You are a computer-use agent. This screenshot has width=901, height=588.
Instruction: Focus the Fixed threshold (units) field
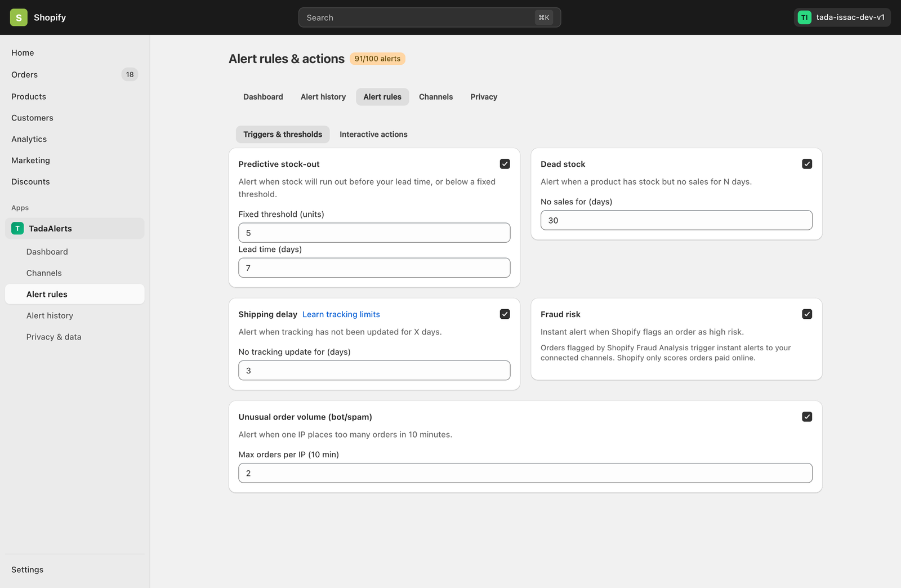(374, 233)
